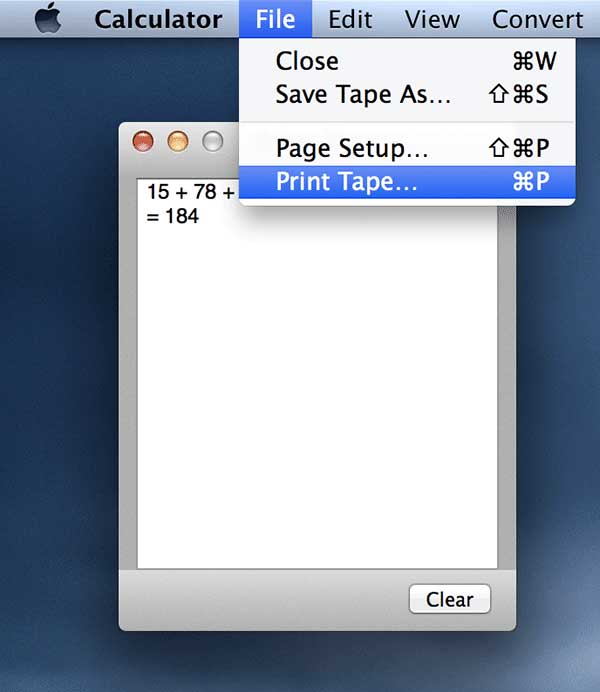Image resolution: width=600 pixels, height=692 pixels.
Task: Close the paper tape window with the red button
Action: pos(143,141)
